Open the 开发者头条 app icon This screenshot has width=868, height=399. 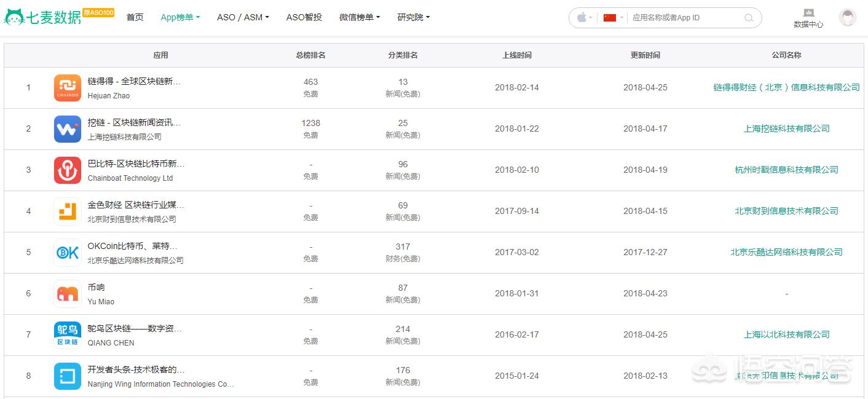click(x=68, y=376)
